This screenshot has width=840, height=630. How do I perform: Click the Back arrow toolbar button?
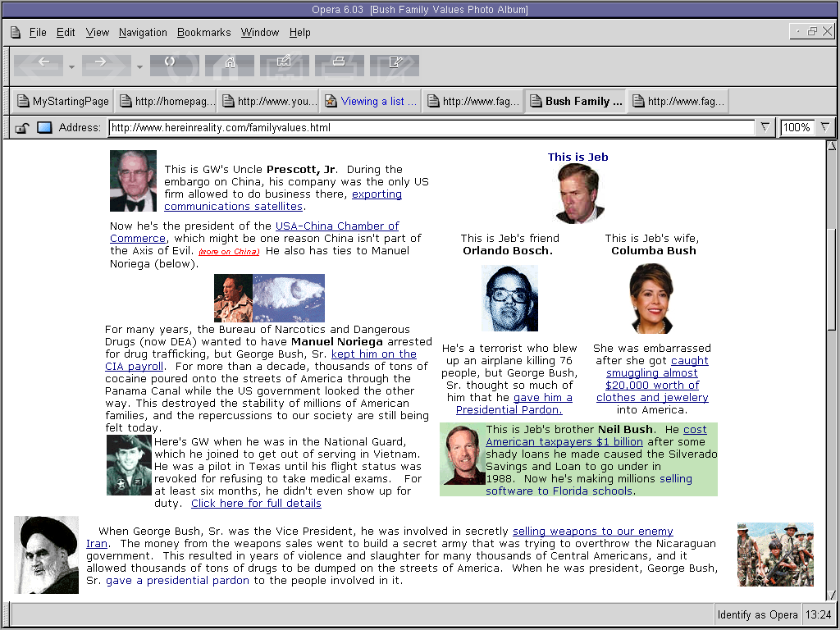[38, 66]
